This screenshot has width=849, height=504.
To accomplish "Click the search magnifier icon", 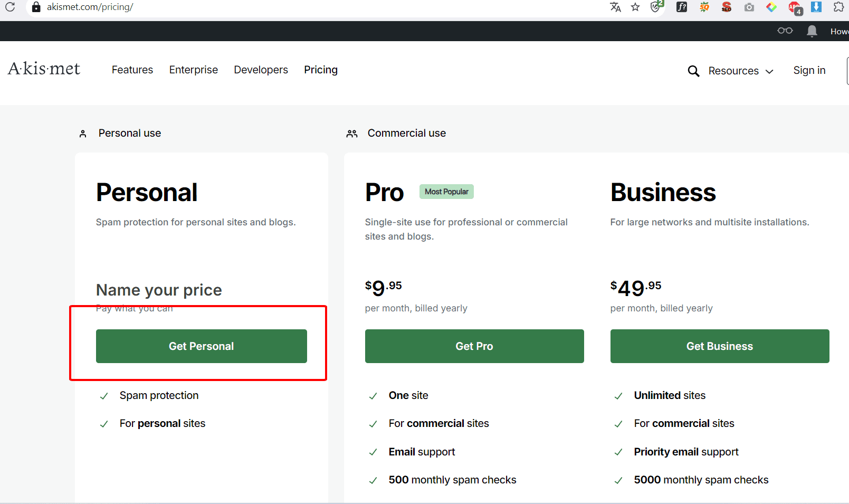I will 693,71.
